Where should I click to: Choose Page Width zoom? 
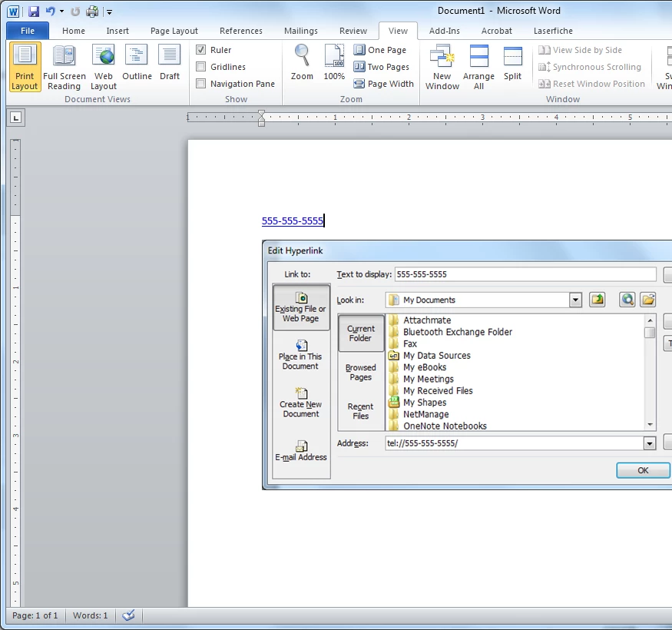383,84
